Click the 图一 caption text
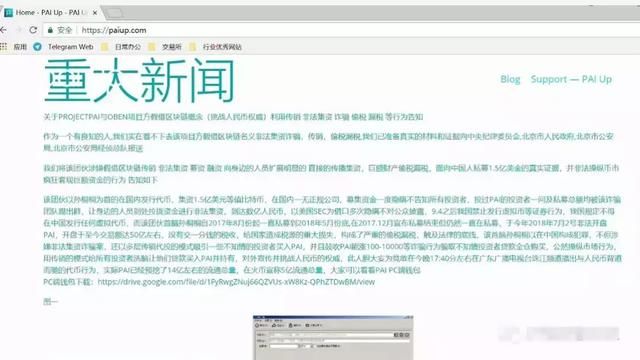Screen dimensions: 640x360 51,302
